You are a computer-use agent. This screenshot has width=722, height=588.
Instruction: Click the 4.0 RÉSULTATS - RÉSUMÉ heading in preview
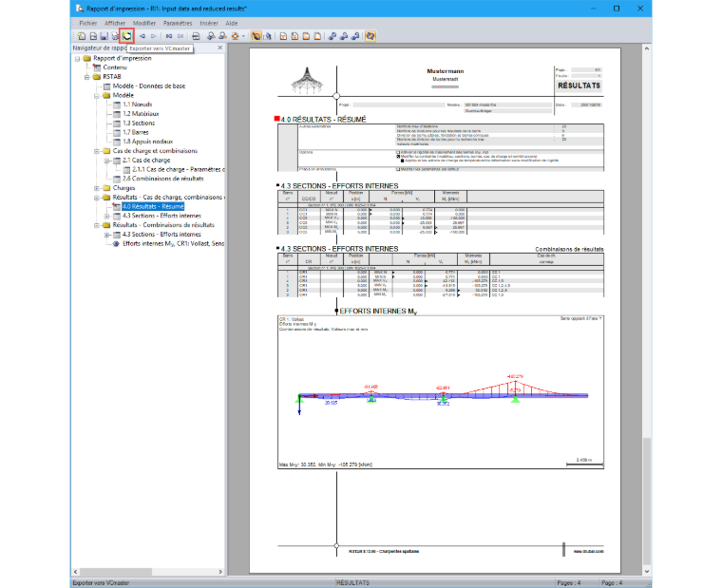(324, 120)
